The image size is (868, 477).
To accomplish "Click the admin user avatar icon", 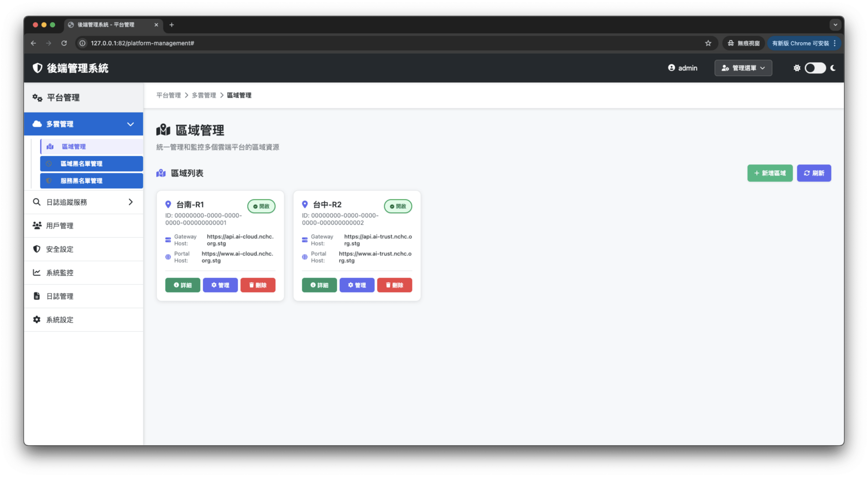I will (671, 68).
